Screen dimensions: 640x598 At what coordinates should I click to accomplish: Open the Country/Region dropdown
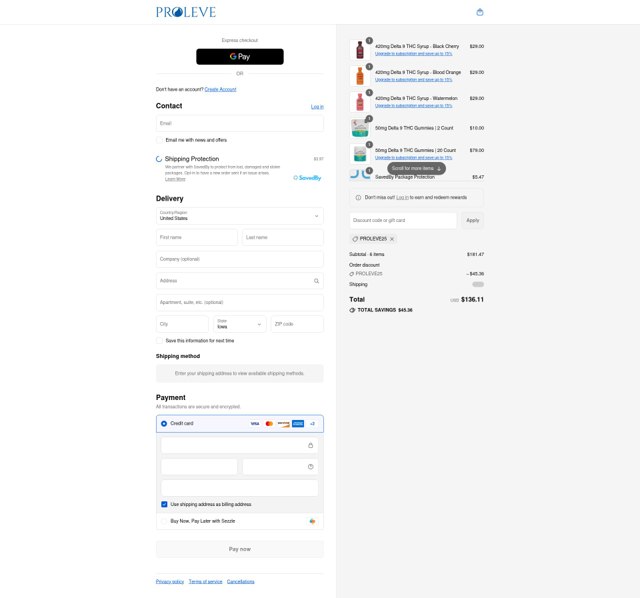tap(240, 216)
